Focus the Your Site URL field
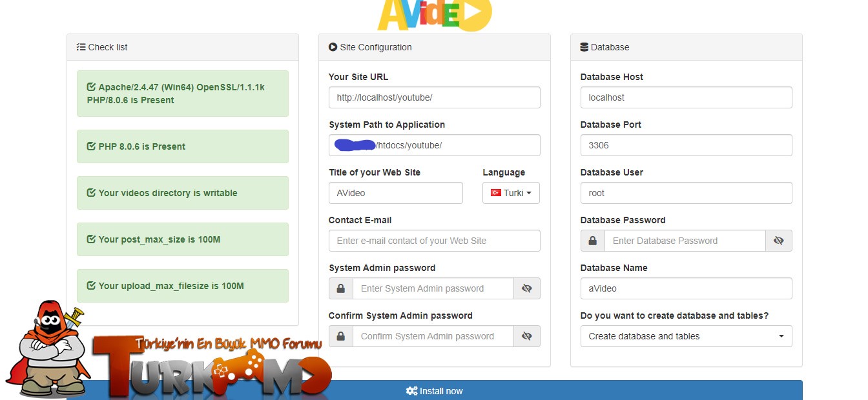Image resolution: width=868 pixels, height=400 pixels. click(x=435, y=97)
